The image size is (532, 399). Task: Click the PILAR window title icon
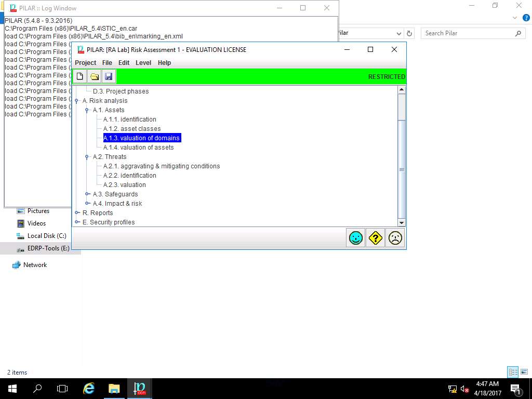pos(81,49)
